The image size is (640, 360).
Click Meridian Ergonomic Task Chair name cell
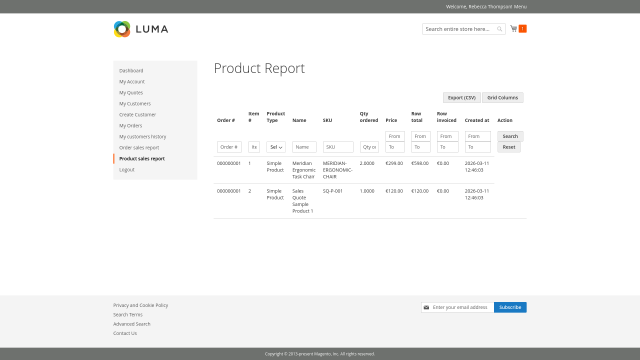coord(304,170)
